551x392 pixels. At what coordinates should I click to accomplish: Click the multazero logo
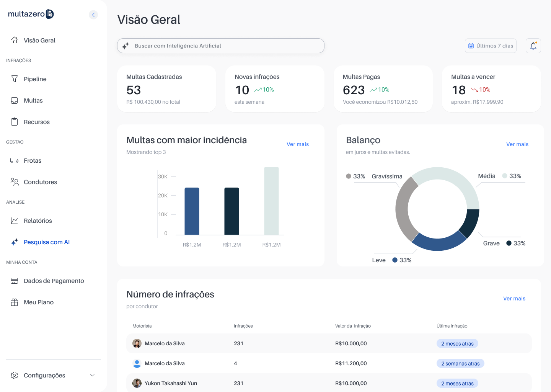pyautogui.click(x=31, y=14)
